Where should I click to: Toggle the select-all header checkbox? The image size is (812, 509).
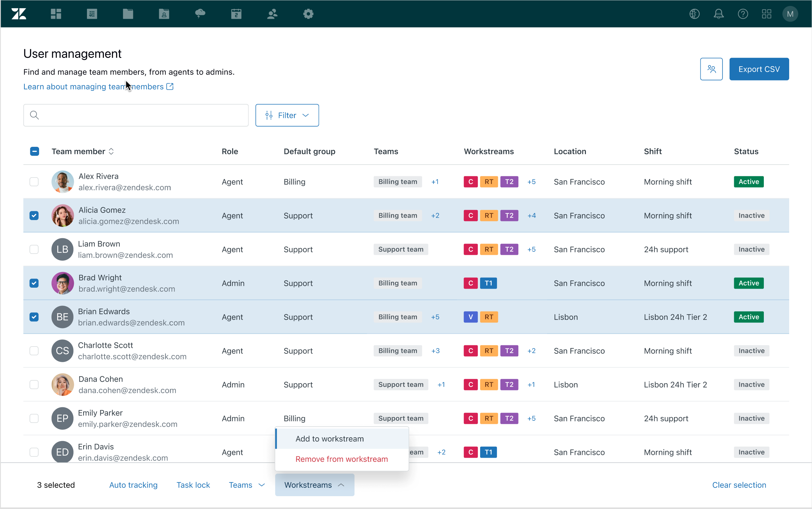[34, 152]
